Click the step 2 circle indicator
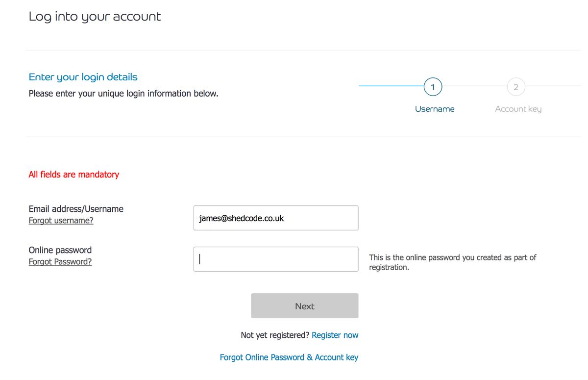 (515, 87)
